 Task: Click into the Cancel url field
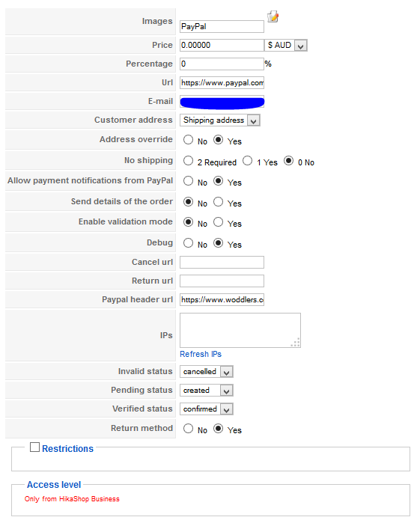222,263
